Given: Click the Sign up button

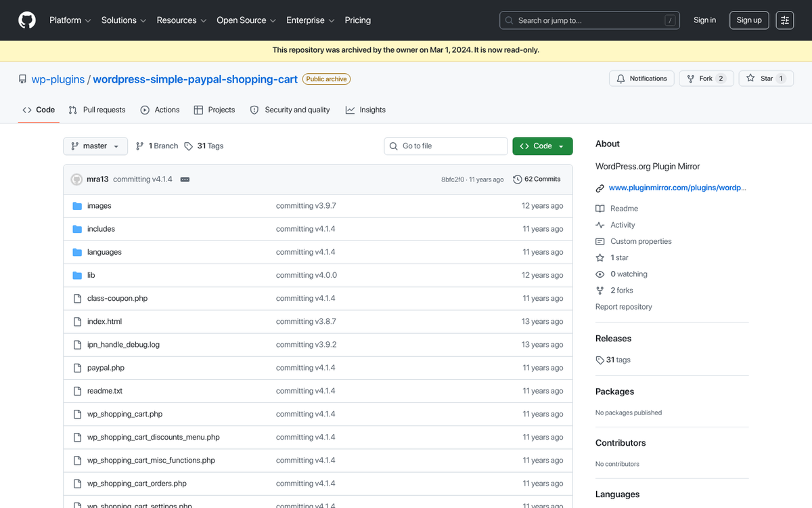Looking at the screenshot, I should pyautogui.click(x=748, y=20).
